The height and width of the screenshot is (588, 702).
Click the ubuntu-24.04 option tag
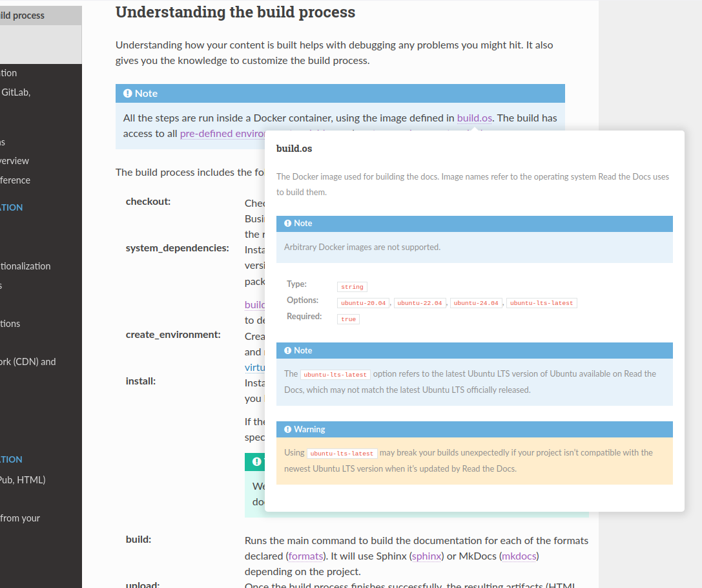[477, 303]
